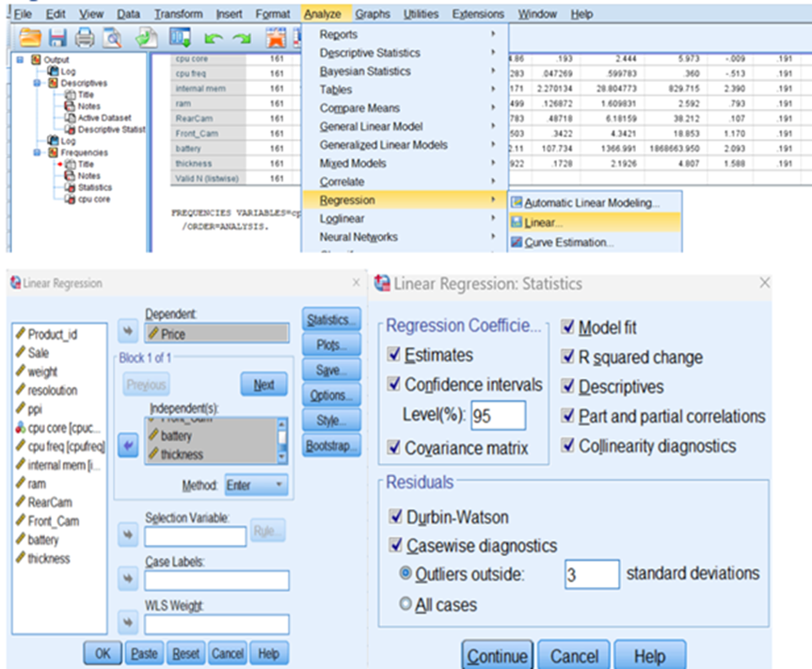Screen dimensions: 812x669
Task: Toggle the Estimates checkbox
Action: pyautogui.click(x=393, y=354)
